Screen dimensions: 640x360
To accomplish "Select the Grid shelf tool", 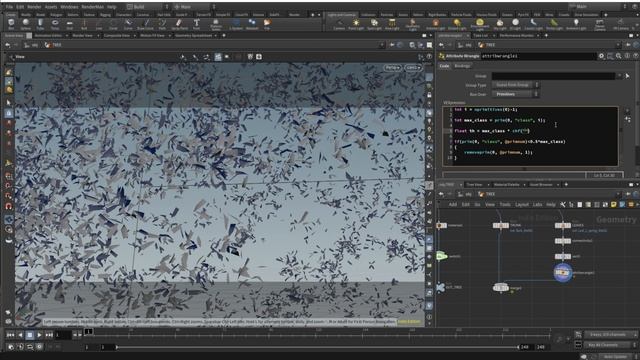I will pyautogui.click(x=69, y=24).
